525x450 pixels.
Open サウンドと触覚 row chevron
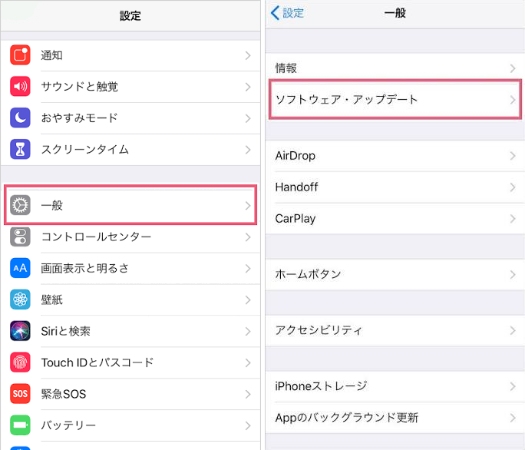[248, 87]
